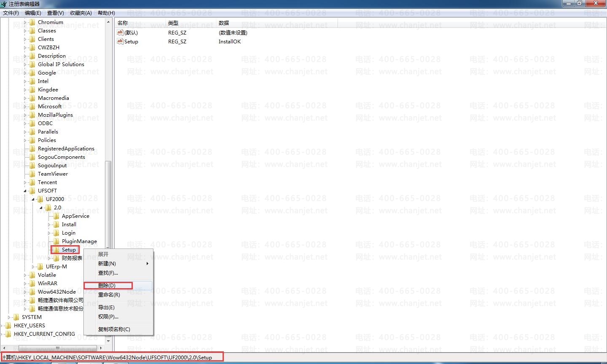Click the Setup string value icon in list
The width and height of the screenshot is (607, 364).
[120, 41]
